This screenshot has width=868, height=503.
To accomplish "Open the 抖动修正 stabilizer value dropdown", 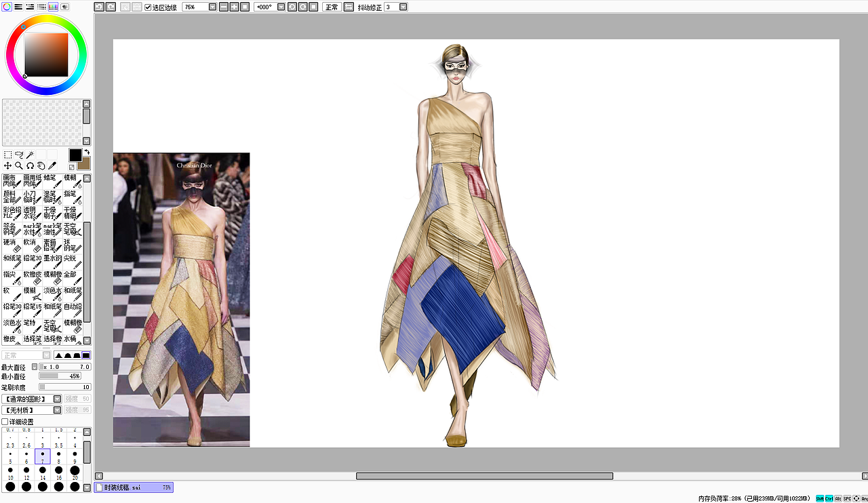I will coord(403,7).
